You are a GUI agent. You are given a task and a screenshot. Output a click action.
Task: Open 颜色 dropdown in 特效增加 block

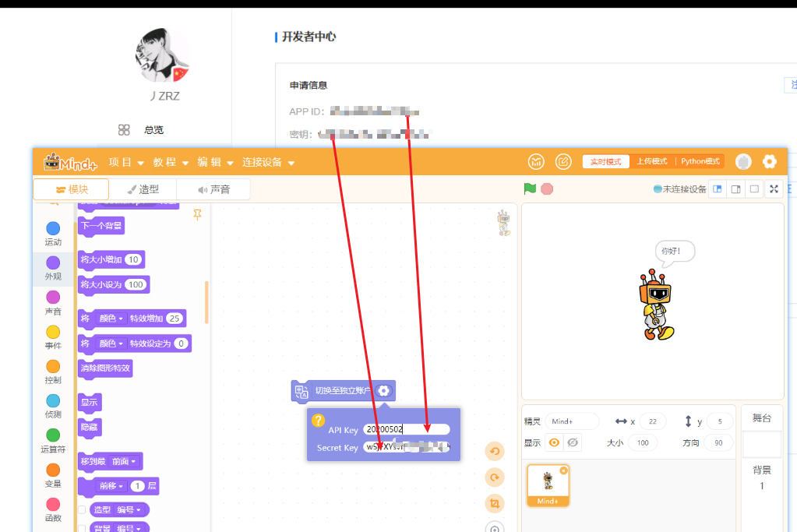point(111,319)
